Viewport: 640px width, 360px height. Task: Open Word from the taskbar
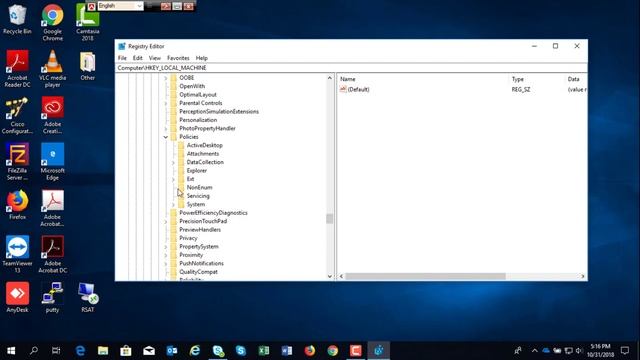point(287,351)
